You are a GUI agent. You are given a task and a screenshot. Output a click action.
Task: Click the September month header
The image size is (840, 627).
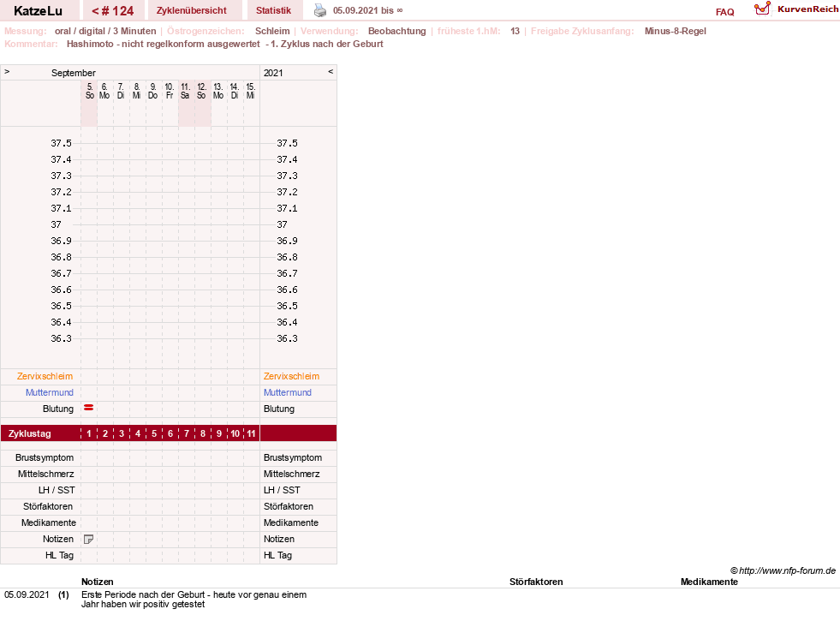click(x=74, y=73)
